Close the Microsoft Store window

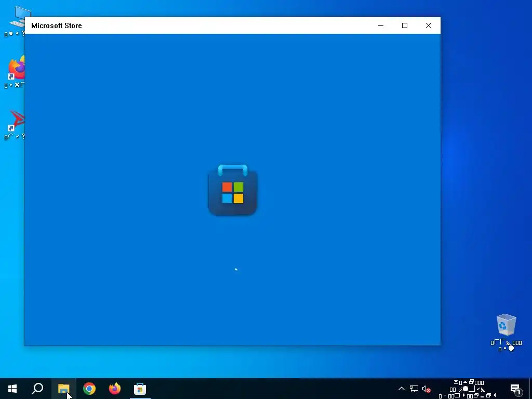coord(429,25)
